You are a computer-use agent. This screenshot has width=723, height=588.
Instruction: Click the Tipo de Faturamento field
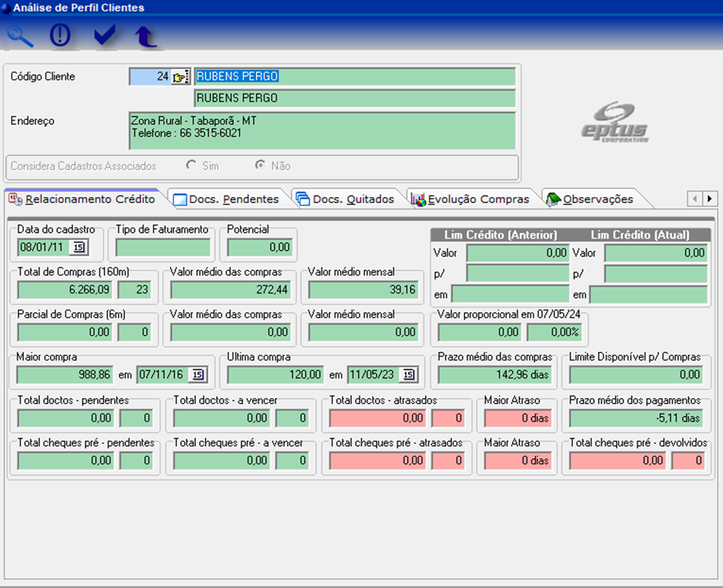click(x=163, y=247)
